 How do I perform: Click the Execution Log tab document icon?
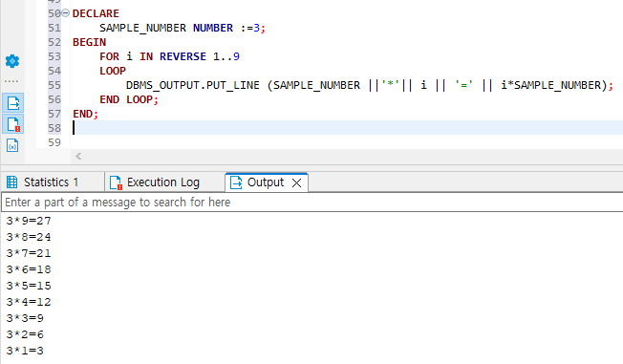point(116,182)
